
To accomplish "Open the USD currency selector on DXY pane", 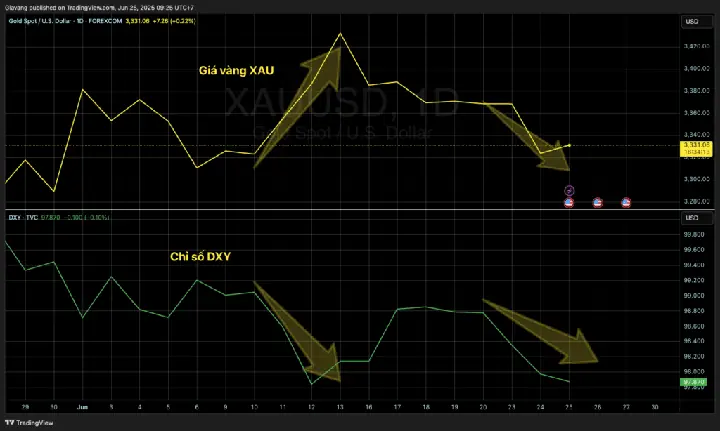I will [x=697, y=218].
